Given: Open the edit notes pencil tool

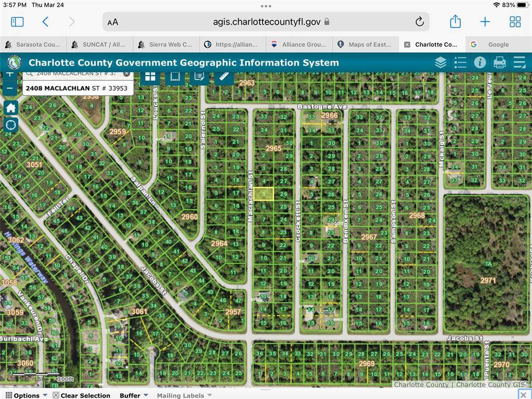Looking at the screenshot, I should pos(199,77).
